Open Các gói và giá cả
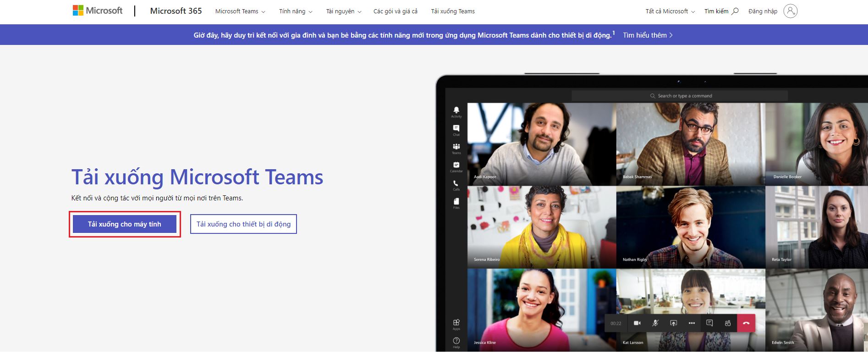The image size is (868, 354). click(x=396, y=11)
